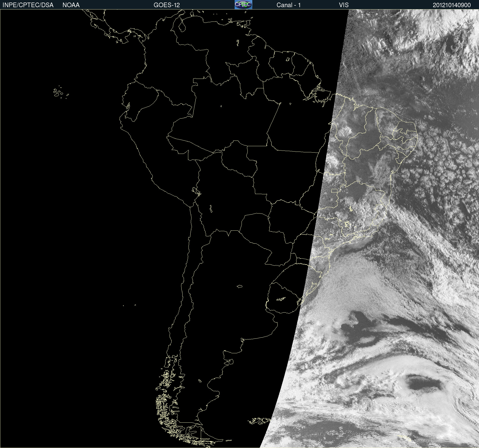Select the VIS channel label

click(x=343, y=5)
